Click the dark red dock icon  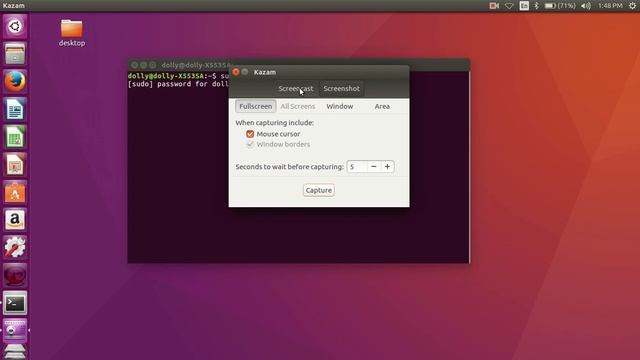[15, 275]
